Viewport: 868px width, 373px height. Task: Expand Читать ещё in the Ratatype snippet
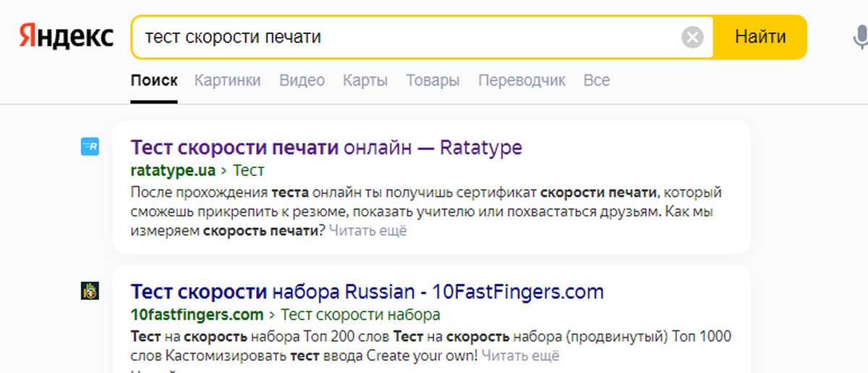pos(368,231)
